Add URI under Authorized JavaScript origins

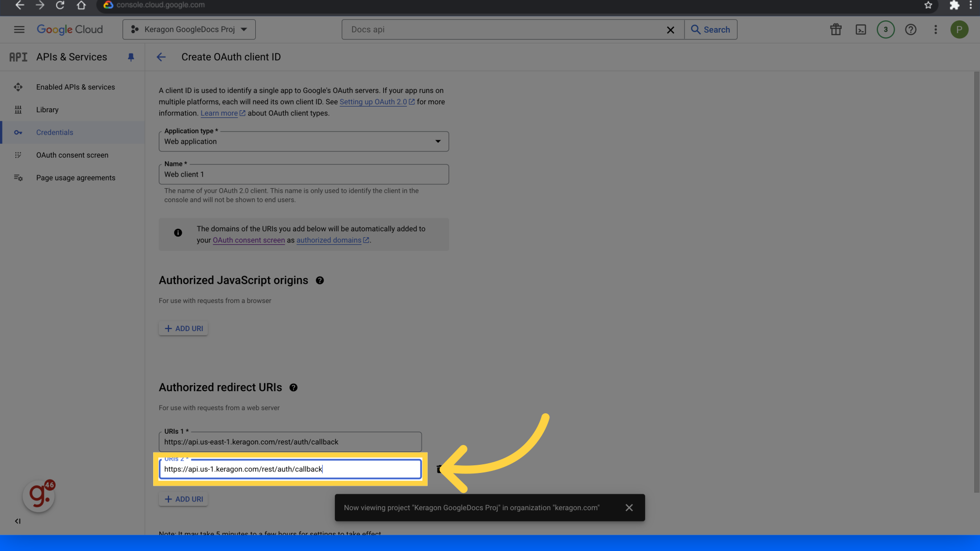[183, 329]
